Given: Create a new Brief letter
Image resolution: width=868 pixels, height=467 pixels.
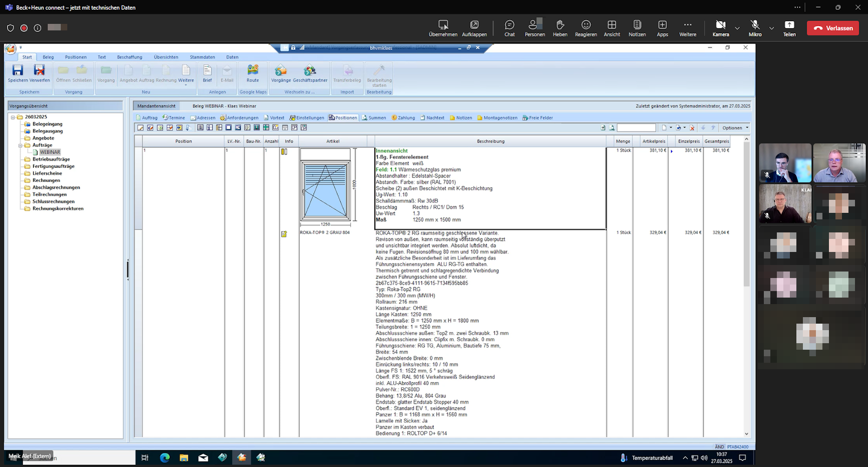Looking at the screenshot, I should tap(207, 73).
